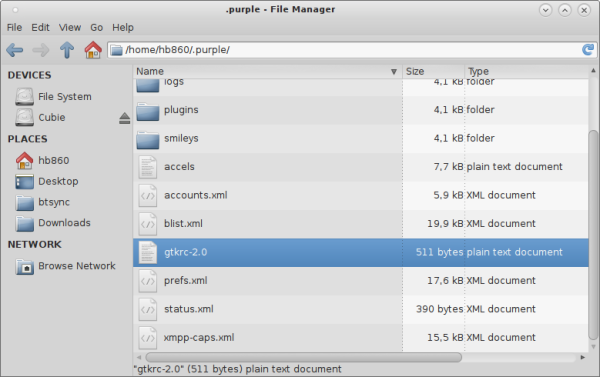
Task: Click the btsync folder icon in sidebar
Action: (24, 202)
